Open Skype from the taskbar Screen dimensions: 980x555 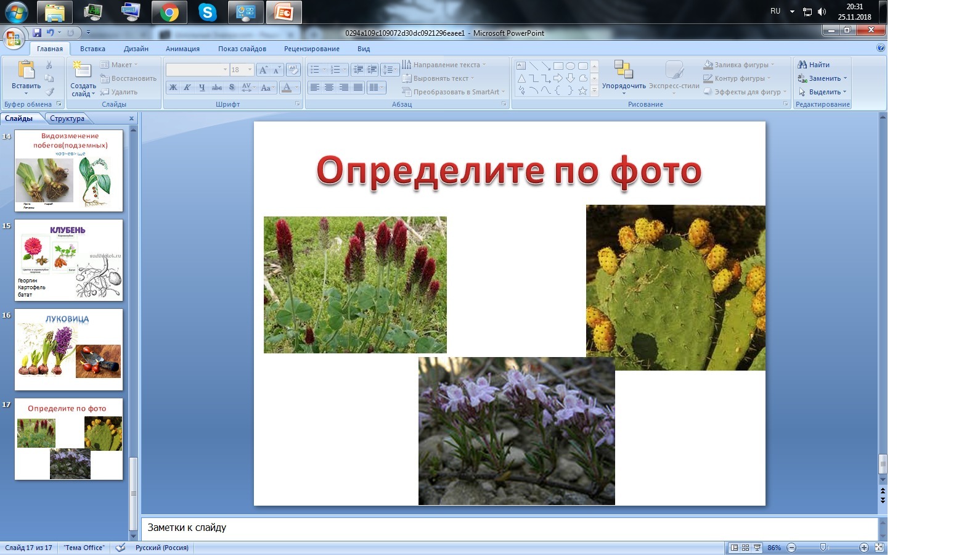pyautogui.click(x=208, y=12)
